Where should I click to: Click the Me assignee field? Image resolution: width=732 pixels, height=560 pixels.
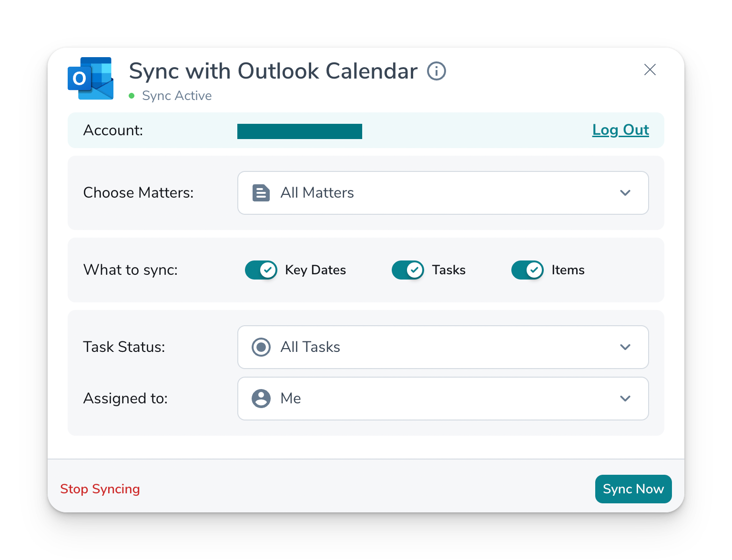tap(442, 399)
